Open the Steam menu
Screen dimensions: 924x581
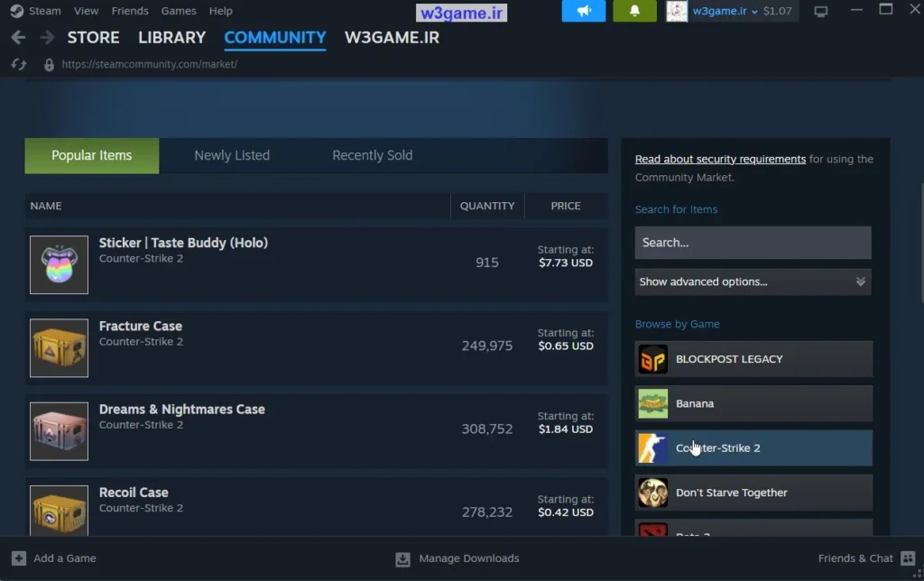pyautogui.click(x=45, y=11)
